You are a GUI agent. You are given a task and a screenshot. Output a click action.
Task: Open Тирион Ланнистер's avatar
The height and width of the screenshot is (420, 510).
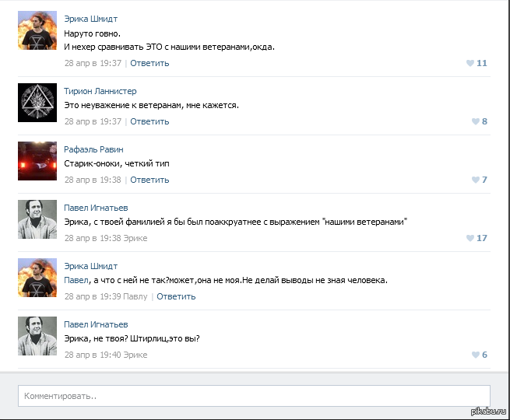pos(37,103)
